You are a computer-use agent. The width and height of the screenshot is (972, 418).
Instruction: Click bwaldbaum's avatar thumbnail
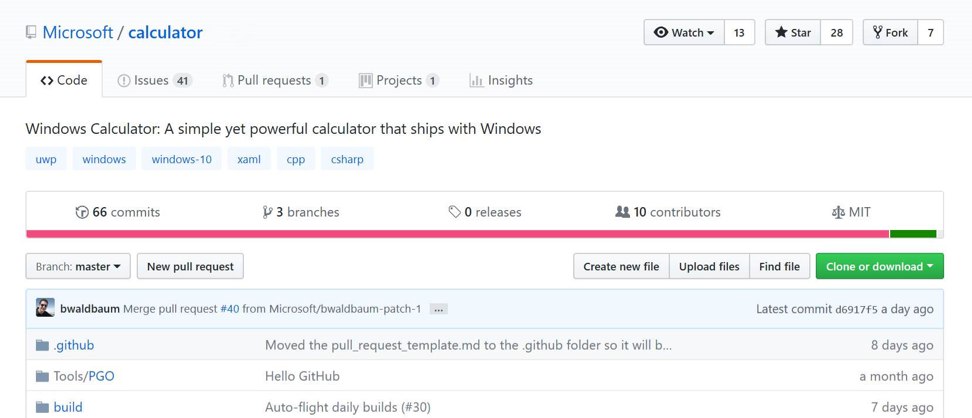(x=45, y=308)
